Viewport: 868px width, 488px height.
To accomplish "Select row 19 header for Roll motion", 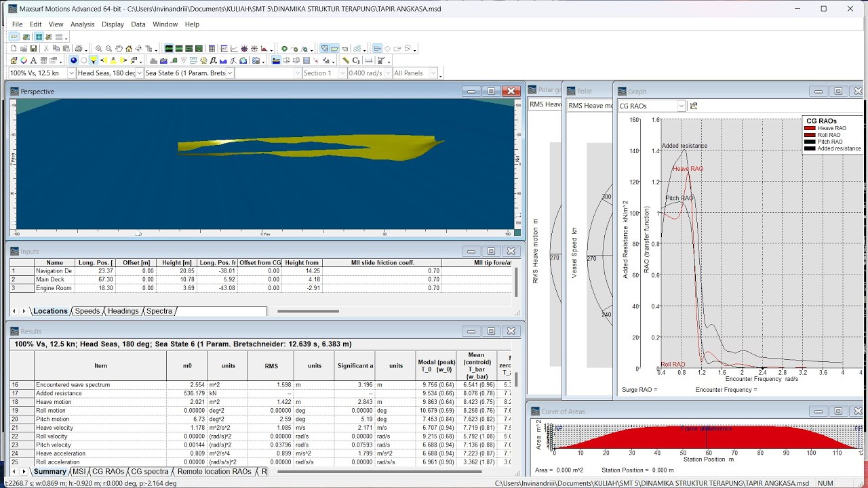I will 22,411.
